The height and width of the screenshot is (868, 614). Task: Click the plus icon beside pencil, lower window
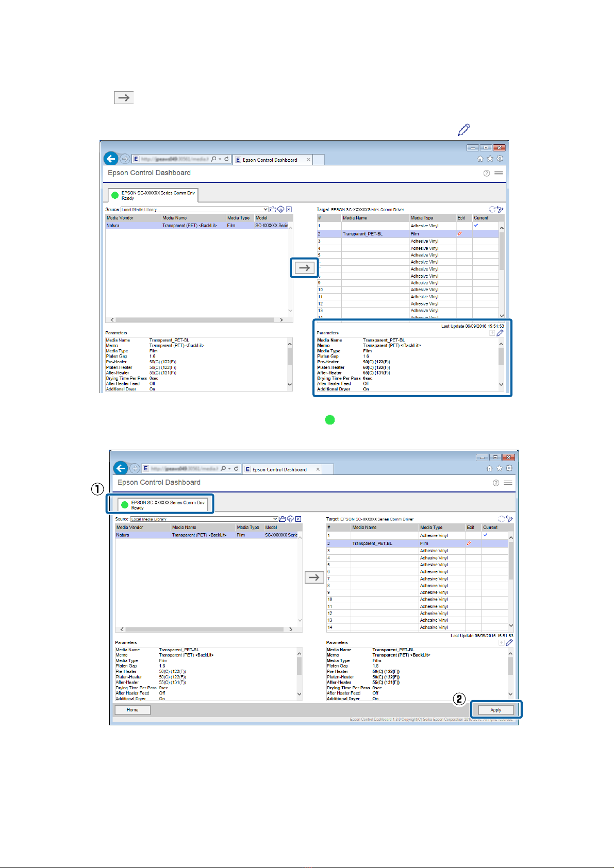point(502,642)
